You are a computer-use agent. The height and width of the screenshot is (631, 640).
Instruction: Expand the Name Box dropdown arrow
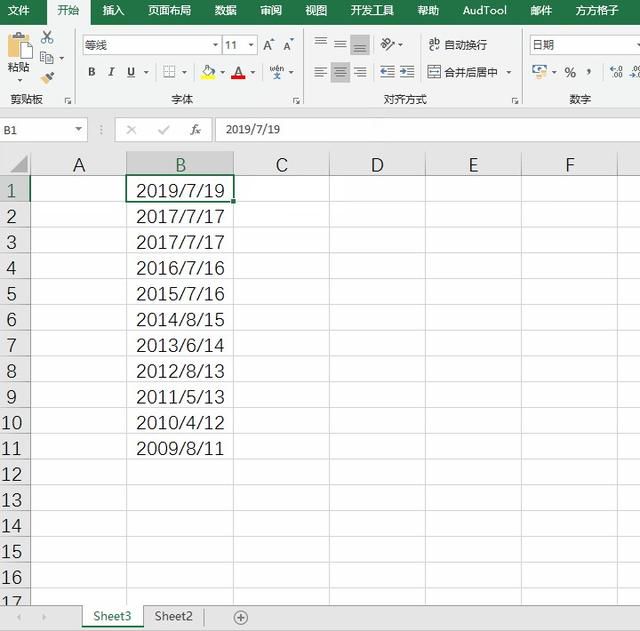coord(78,129)
